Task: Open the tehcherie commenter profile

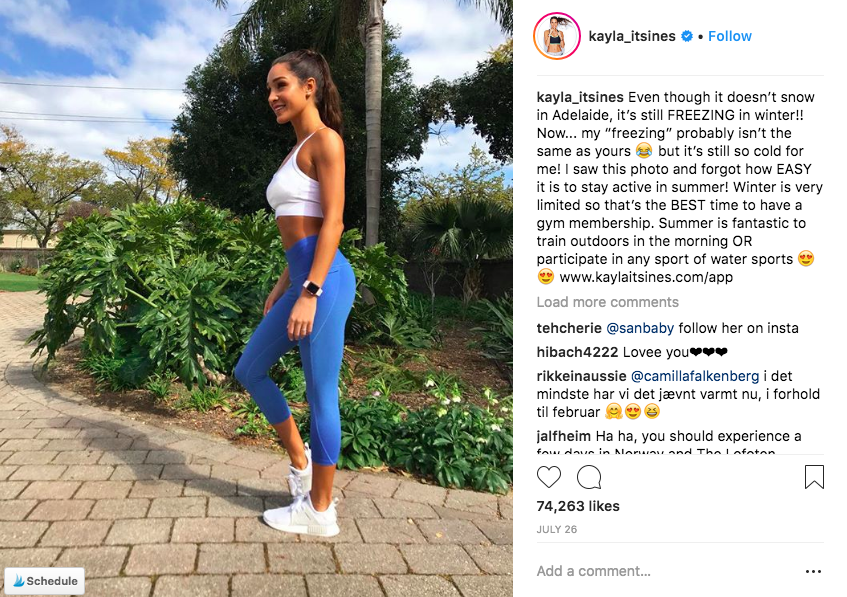Action: click(x=569, y=328)
